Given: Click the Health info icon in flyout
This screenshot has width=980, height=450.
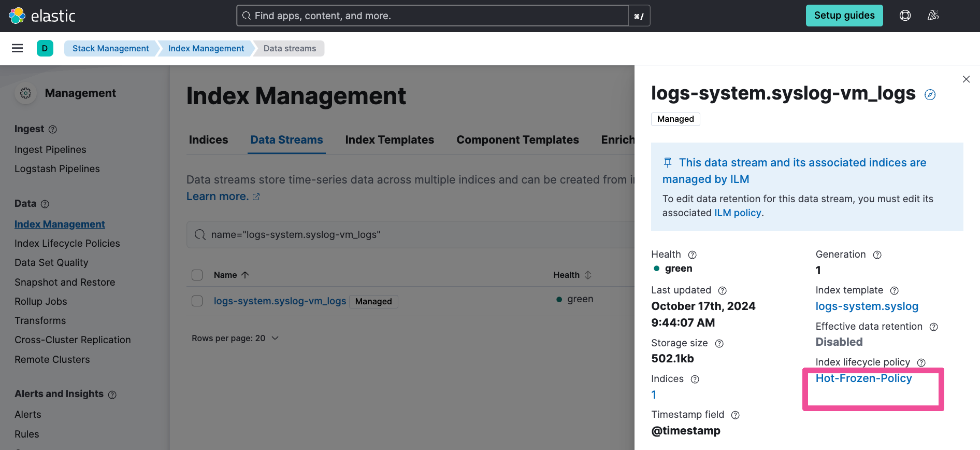Looking at the screenshot, I should (693, 255).
